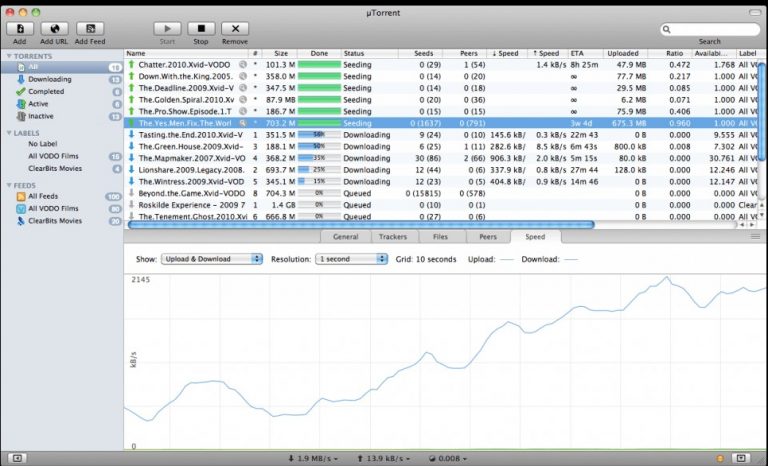Click the Add torrent toolbar icon
768x466 pixels.
[20, 29]
